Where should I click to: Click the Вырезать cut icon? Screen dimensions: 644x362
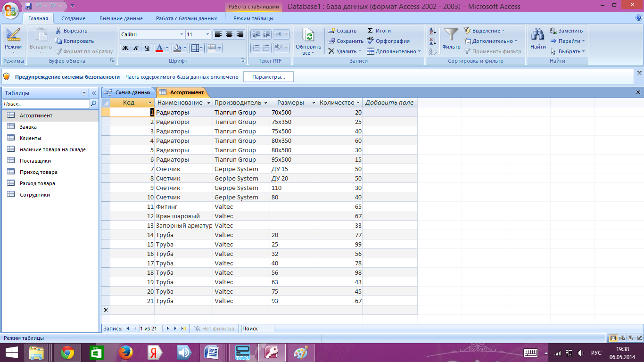[x=58, y=31]
